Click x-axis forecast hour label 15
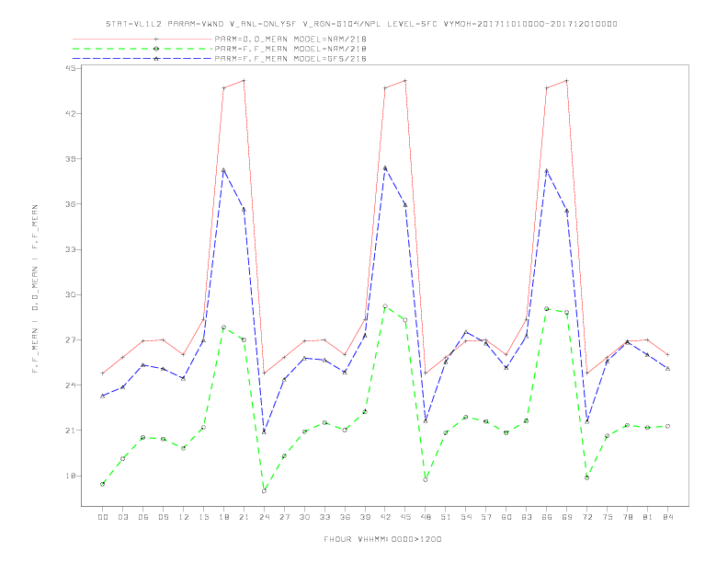728x563 pixels. (203, 517)
